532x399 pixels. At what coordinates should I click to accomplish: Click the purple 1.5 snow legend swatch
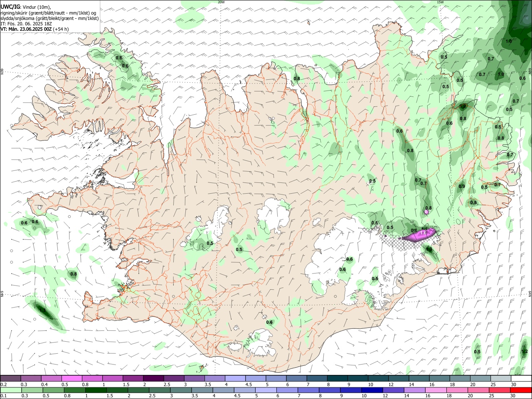[133, 378]
